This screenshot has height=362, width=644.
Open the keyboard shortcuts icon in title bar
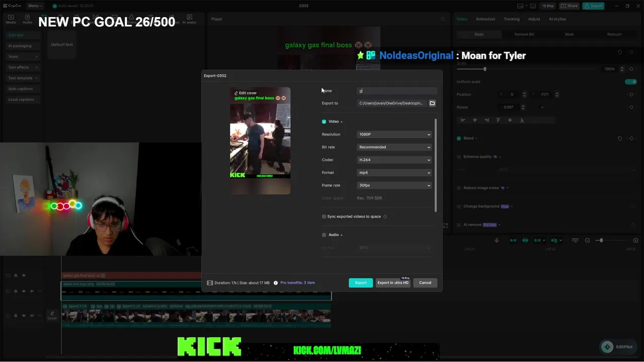point(532,6)
